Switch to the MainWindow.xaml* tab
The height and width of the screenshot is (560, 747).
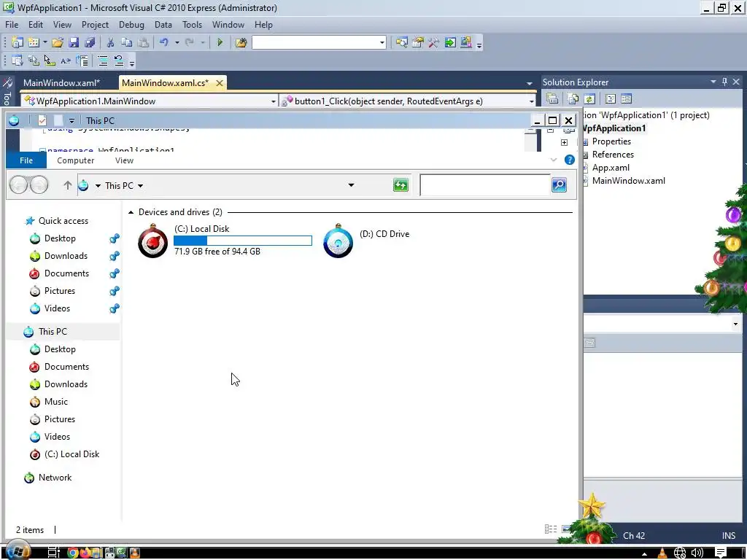pyautogui.click(x=62, y=83)
